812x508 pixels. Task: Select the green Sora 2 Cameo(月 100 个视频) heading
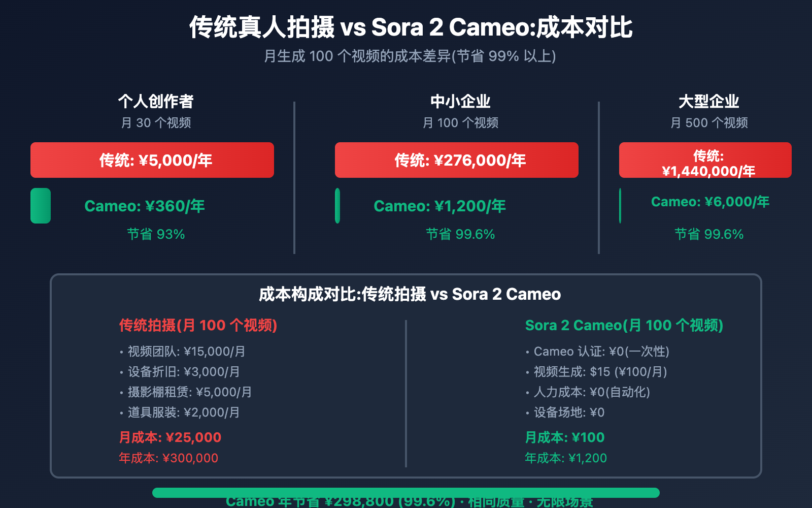pyautogui.click(x=624, y=325)
